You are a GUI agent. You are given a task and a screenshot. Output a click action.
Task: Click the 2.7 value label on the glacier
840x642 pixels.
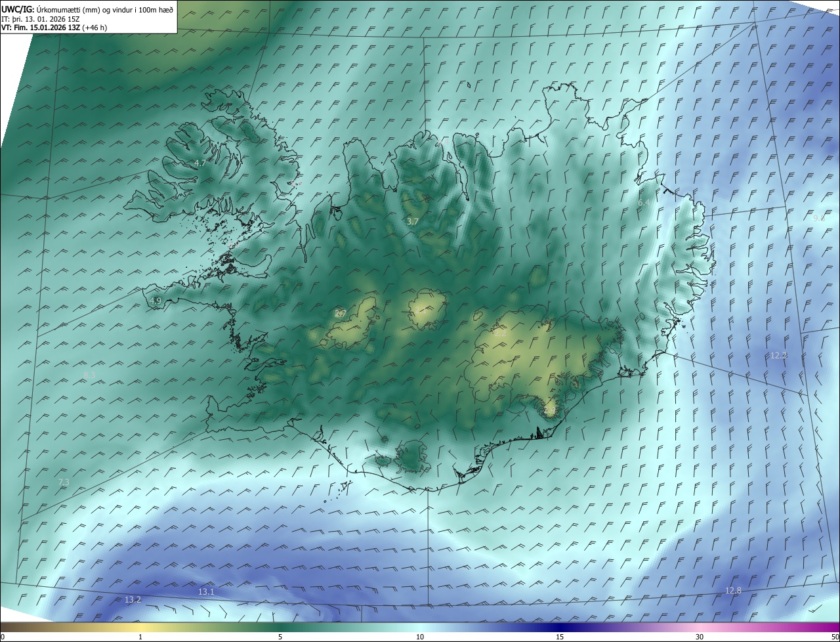[x=340, y=314]
